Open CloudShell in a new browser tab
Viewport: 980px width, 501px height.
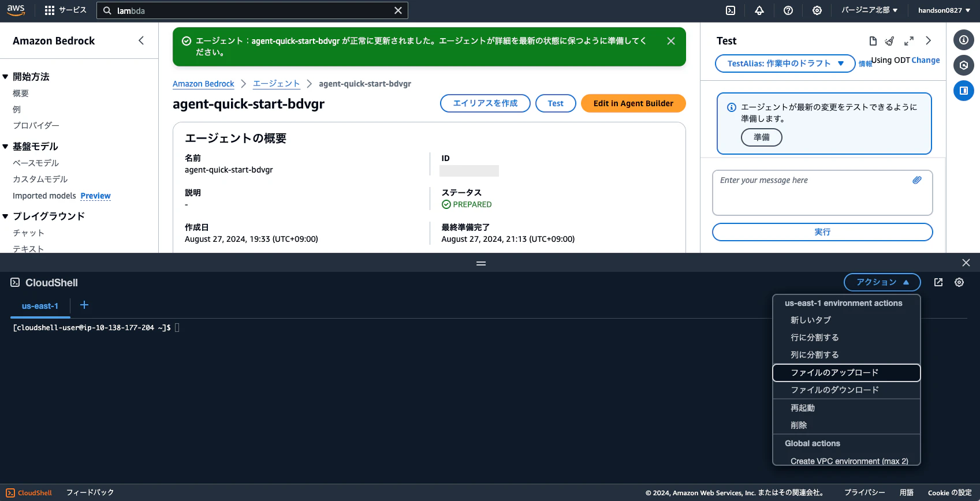938,282
